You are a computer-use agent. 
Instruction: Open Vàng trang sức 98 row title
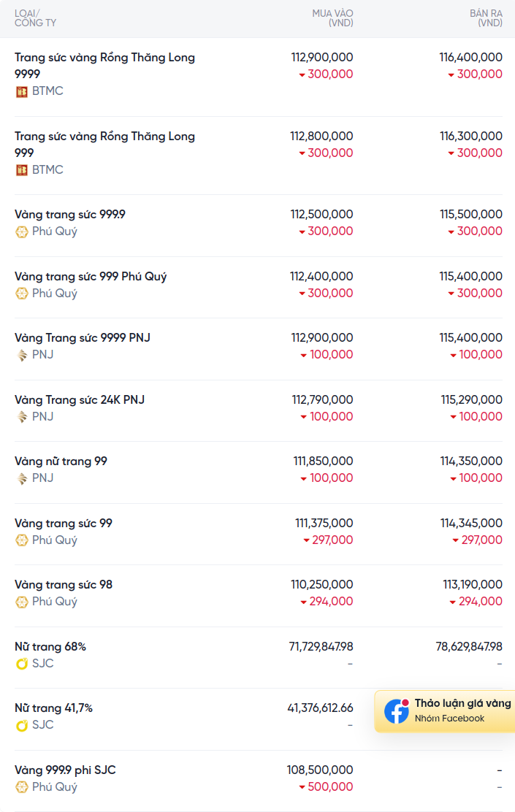pos(64,585)
